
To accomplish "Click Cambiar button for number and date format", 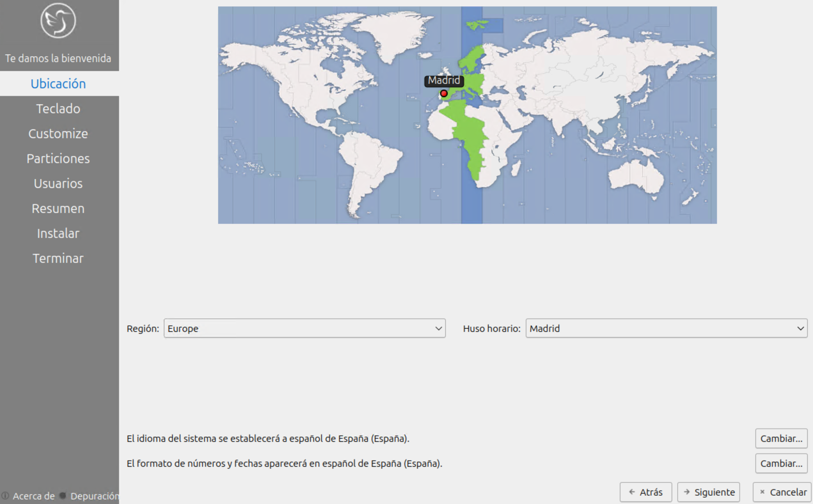I will (781, 463).
